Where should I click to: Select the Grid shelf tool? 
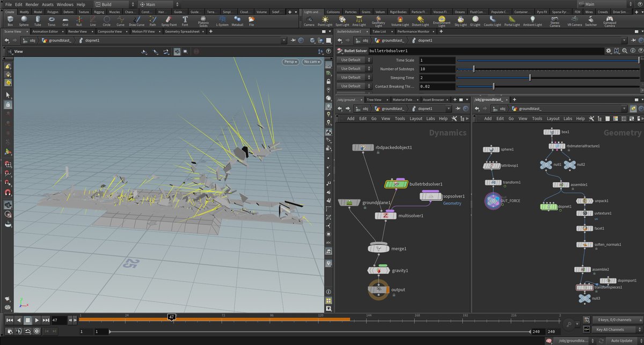(x=65, y=20)
